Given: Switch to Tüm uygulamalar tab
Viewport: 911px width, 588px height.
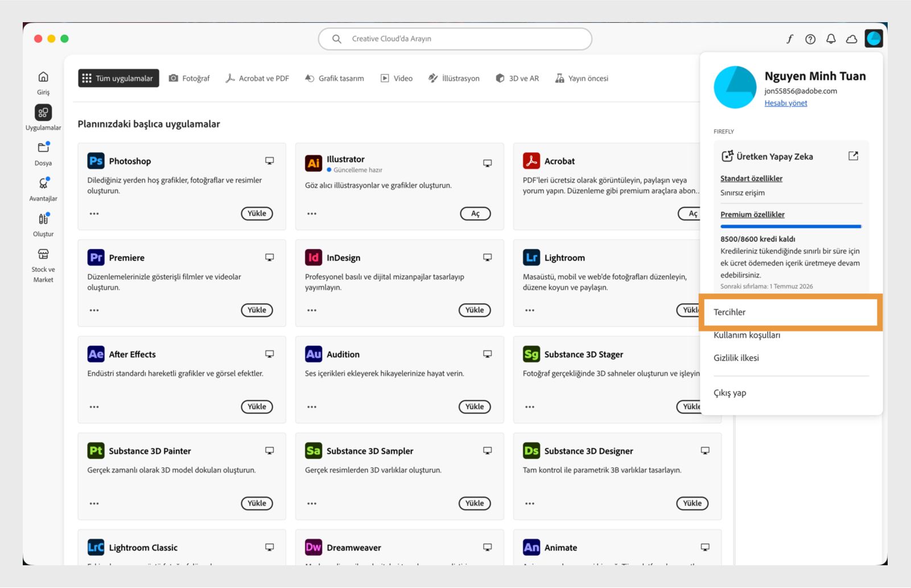Looking at the screenshot, I should [x=118, y=78].
